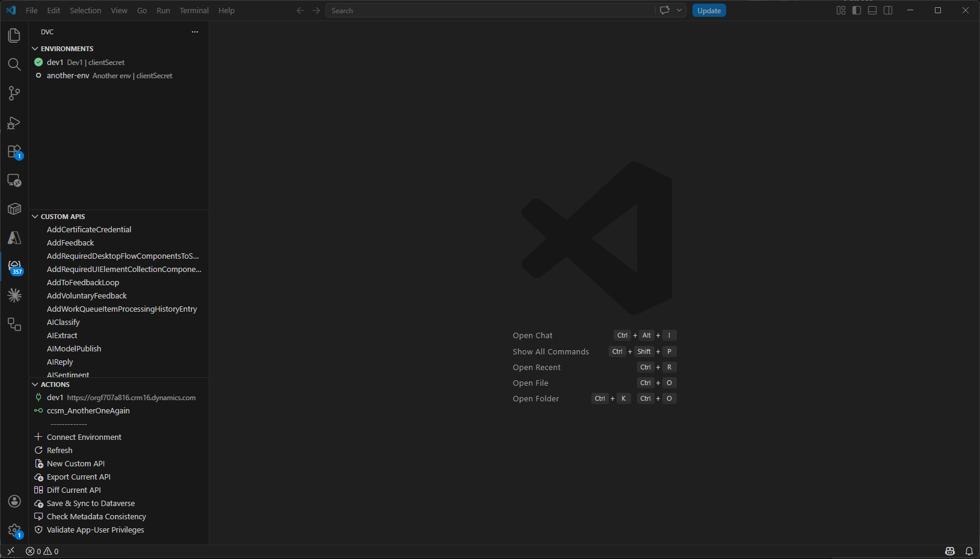
Task: Open the Terminal menu
Action: click(x=194, y=10)
